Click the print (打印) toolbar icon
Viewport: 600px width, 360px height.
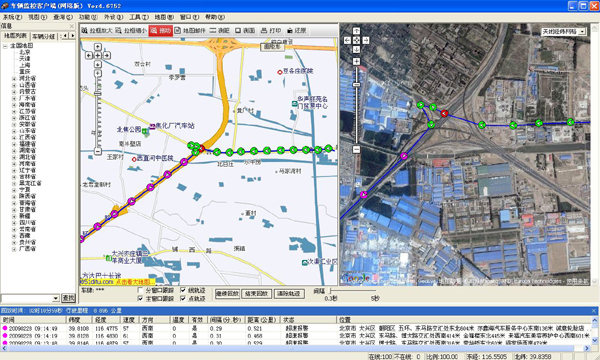[x=271, y=31]
